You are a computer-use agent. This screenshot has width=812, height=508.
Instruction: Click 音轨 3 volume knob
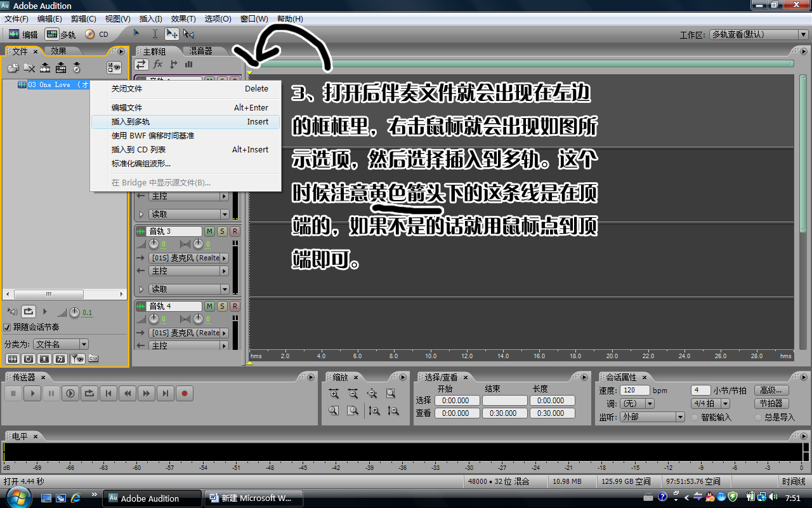click(154, 244)
